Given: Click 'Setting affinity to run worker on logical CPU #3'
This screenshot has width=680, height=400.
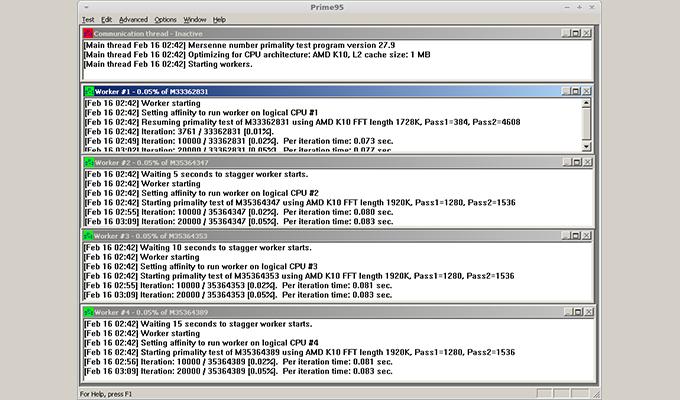Looking at the screenshot, I should (200, 267).
